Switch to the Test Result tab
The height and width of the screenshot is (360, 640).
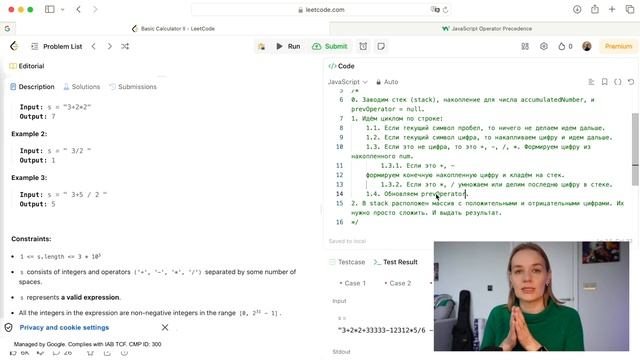(396, 262)
